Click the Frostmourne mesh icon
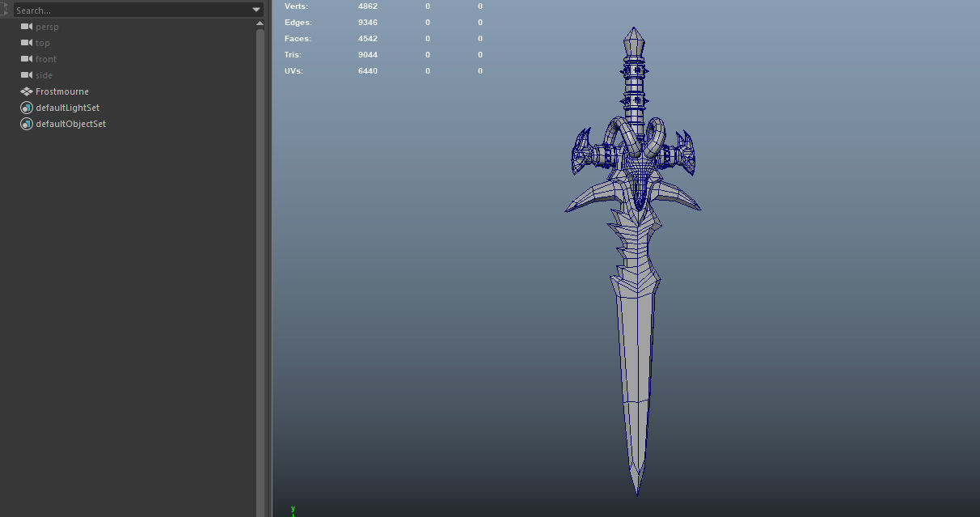Image resolution: width=980 pixels, height=517 pixels. [x=26, y=91]
